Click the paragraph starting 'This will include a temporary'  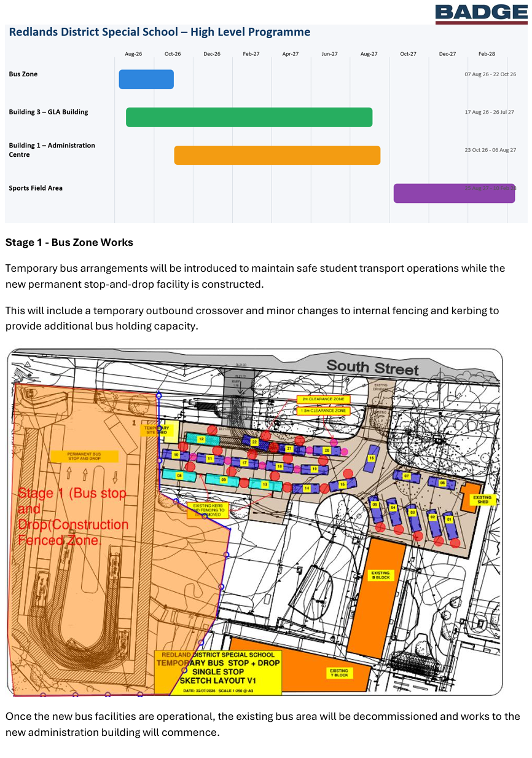click(252, 318)
